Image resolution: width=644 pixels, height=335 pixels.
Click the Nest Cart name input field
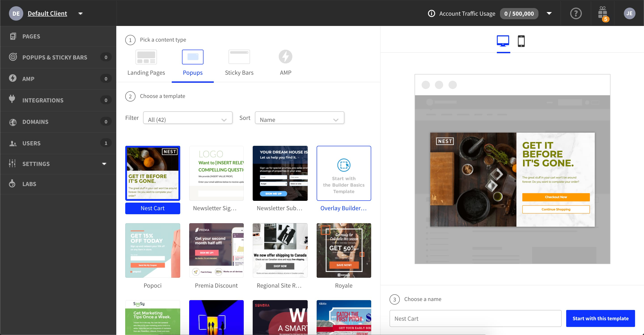pos(475,318)
